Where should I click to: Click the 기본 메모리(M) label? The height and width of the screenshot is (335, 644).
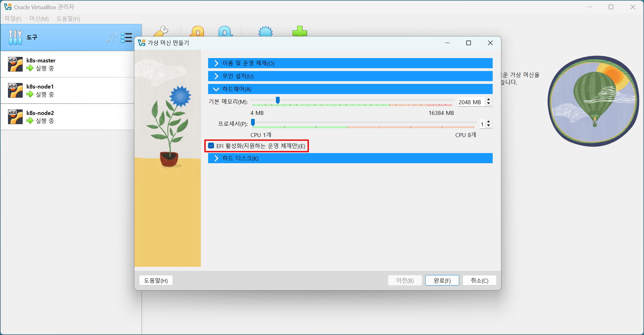pyautogui.click(x=228, y=102)
